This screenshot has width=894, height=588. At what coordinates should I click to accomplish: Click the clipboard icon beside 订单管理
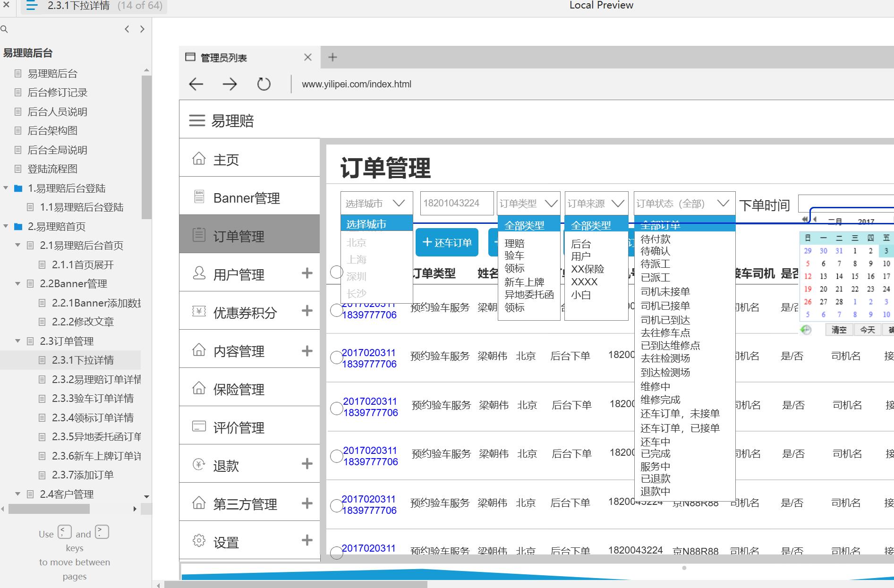199,235
